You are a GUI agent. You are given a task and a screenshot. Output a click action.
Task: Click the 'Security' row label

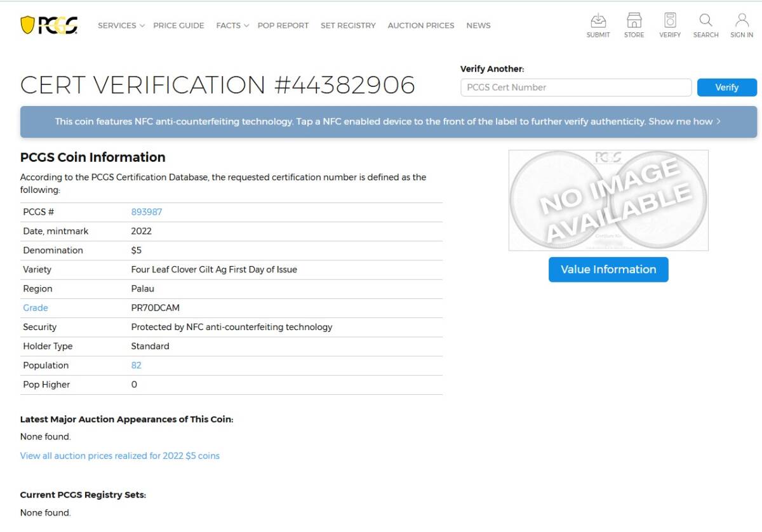39,327
